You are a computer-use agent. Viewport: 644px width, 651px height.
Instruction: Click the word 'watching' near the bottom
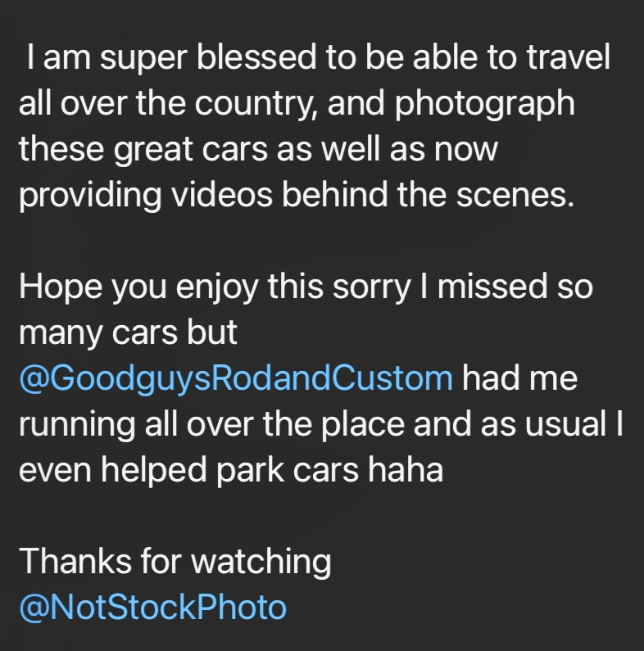261,562
